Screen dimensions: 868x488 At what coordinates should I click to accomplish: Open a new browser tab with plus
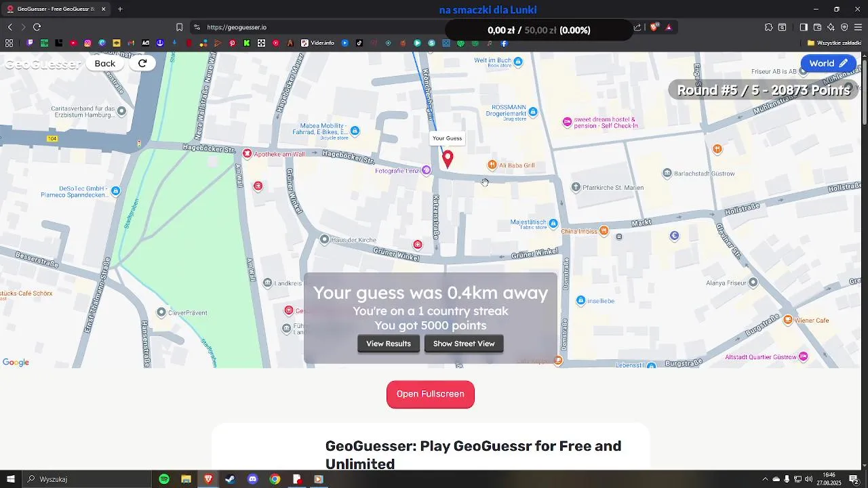point(120,9)
